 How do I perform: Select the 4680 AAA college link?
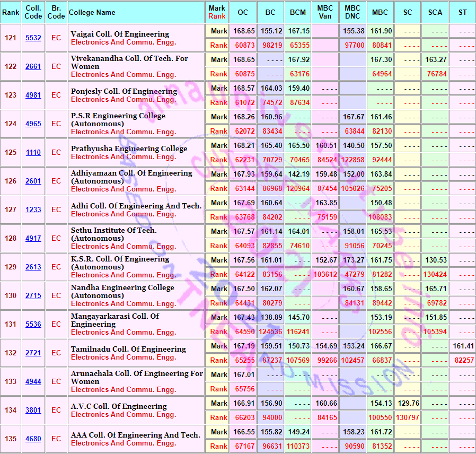(33, 439)
